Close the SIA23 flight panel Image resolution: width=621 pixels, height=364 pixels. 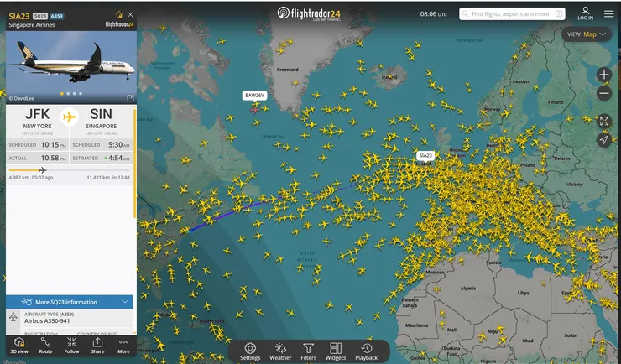[x=130, y=14]
